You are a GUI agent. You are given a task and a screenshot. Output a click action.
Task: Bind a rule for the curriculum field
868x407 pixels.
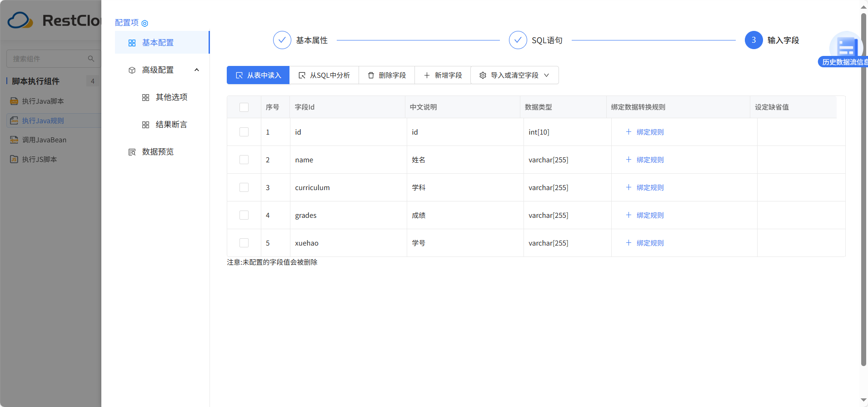coord(645,187)
